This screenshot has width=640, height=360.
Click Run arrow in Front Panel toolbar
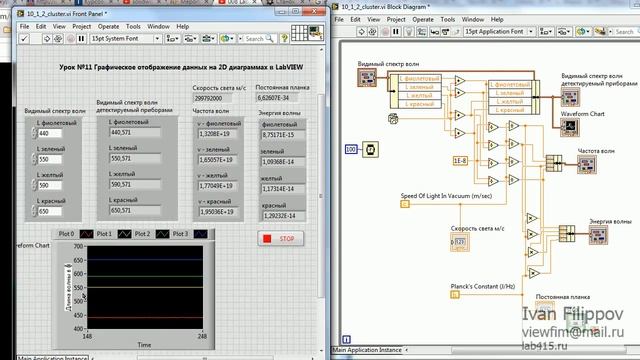[x=47, y=39]
